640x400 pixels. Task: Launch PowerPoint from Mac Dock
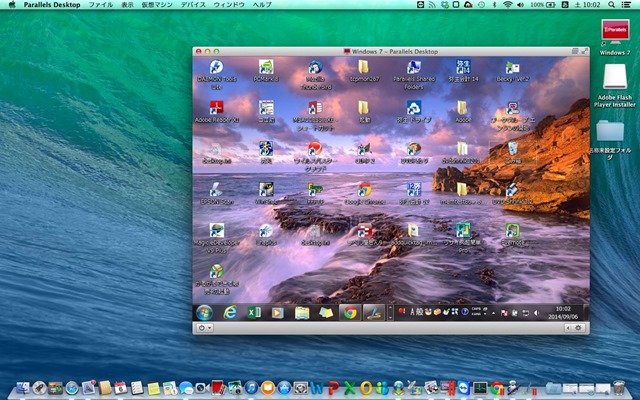click(333, 387)
